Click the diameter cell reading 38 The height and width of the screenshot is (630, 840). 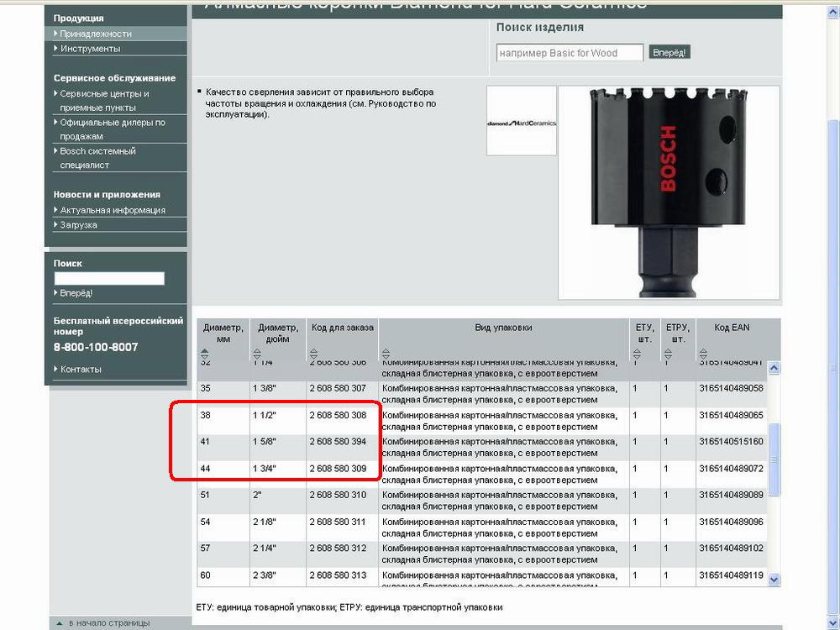click(x=205, y=415)
